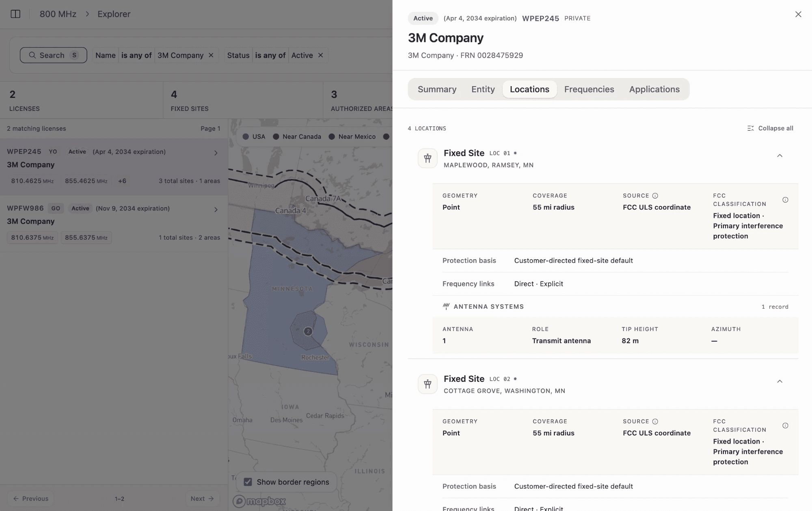Viewport: 812px width, 511px height.
Task: Close the 3M Company detail panel
Action: coord(798,14)
